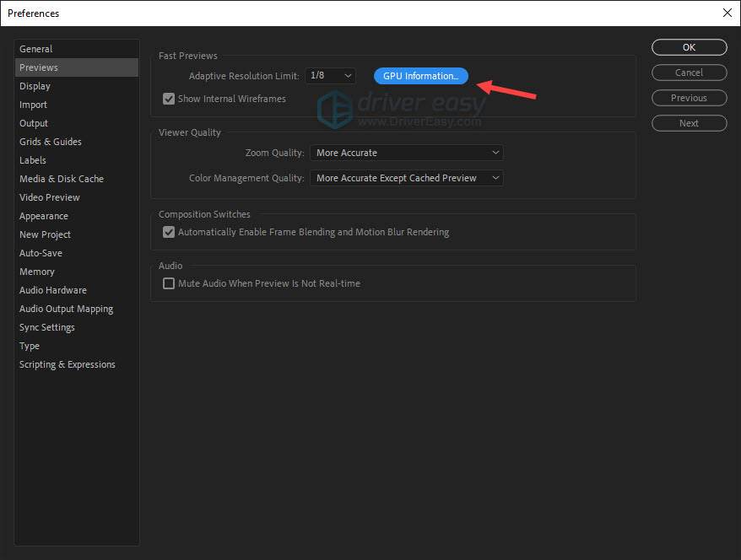This screenshot has width=741, height=560.
Task: Open the Color Management Quality dropdown
Action: click(x=406, y=178)
